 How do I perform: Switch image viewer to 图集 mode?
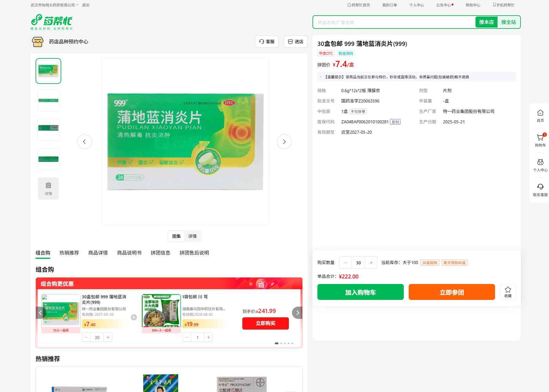pos(176,236)
